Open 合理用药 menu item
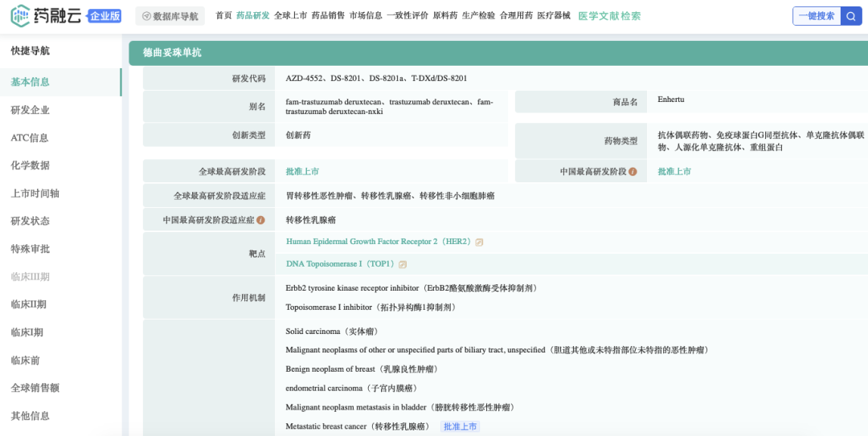This screenshot has width=868, height=436. point(516,15)
